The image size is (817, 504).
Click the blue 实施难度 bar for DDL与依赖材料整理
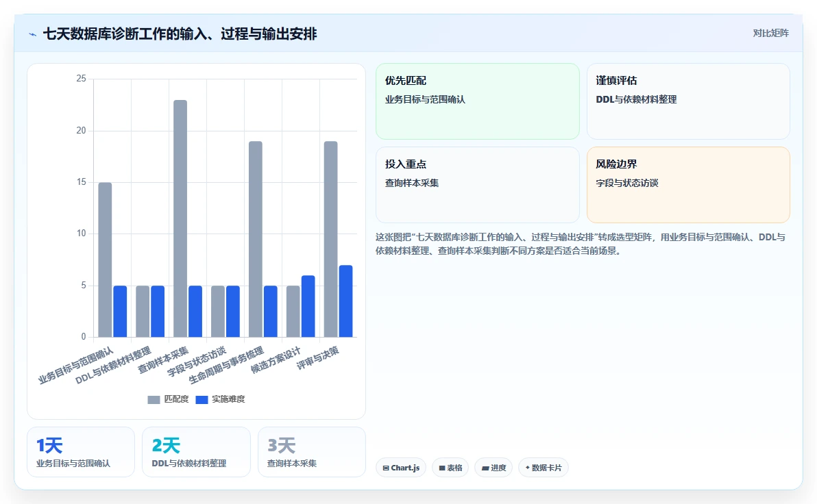click(x=158, y=312)
